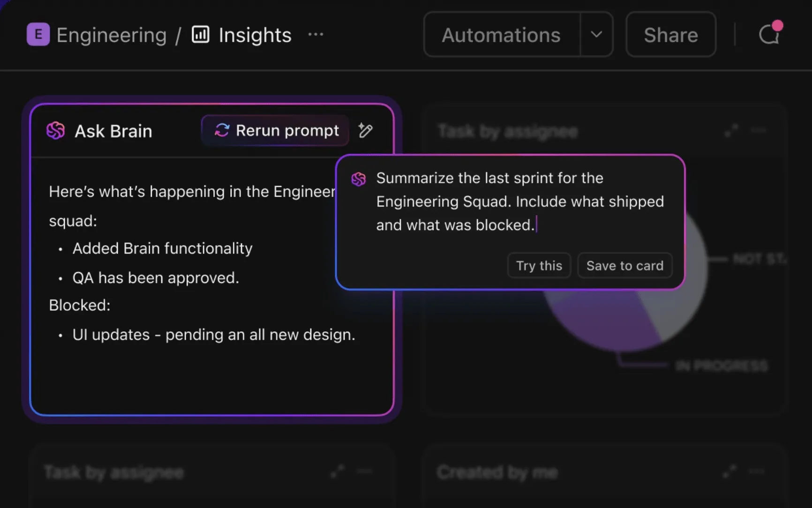
Task: Open the Insights dashboard icon
Action: (x=201, y=34)
